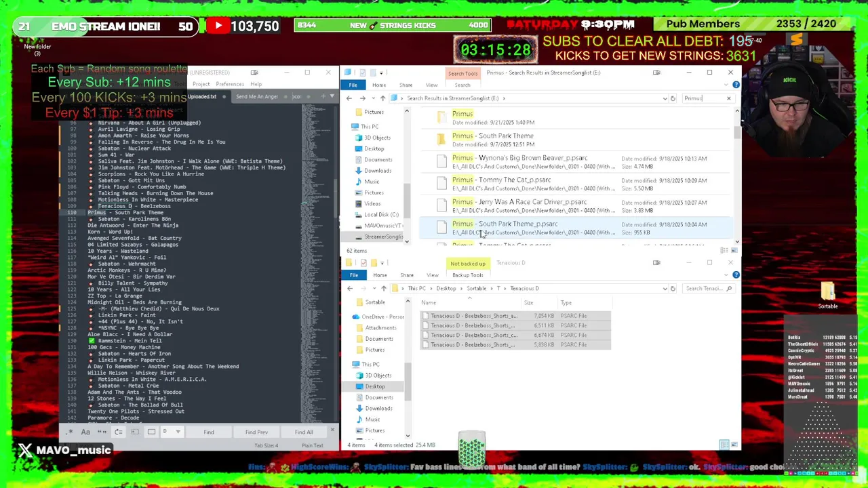
Task: Open Preferences menu in Sublime Text
Action: point(230,84)
